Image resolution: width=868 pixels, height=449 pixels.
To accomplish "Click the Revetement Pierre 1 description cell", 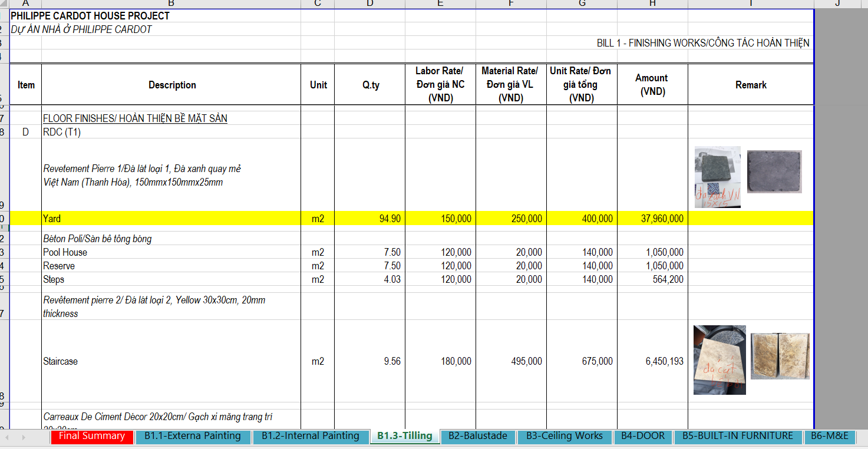I will (171, 175).
